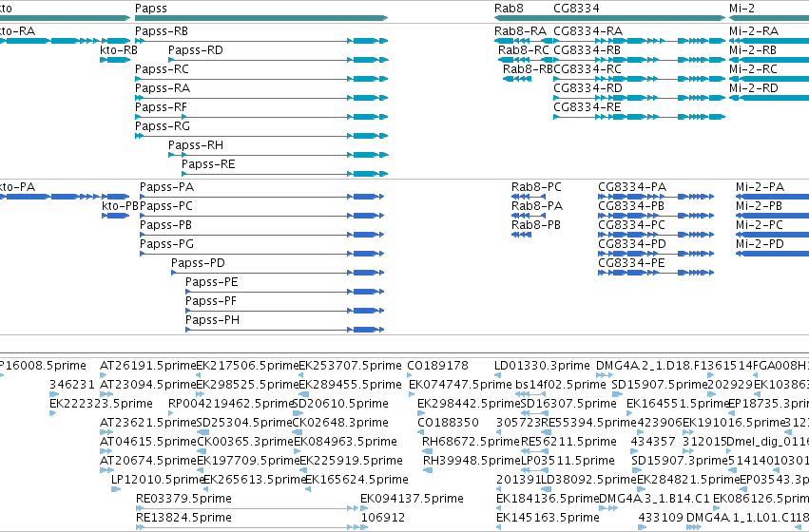Select transcript CG8334-RD
809x532 pixels.
pos(588,88)
